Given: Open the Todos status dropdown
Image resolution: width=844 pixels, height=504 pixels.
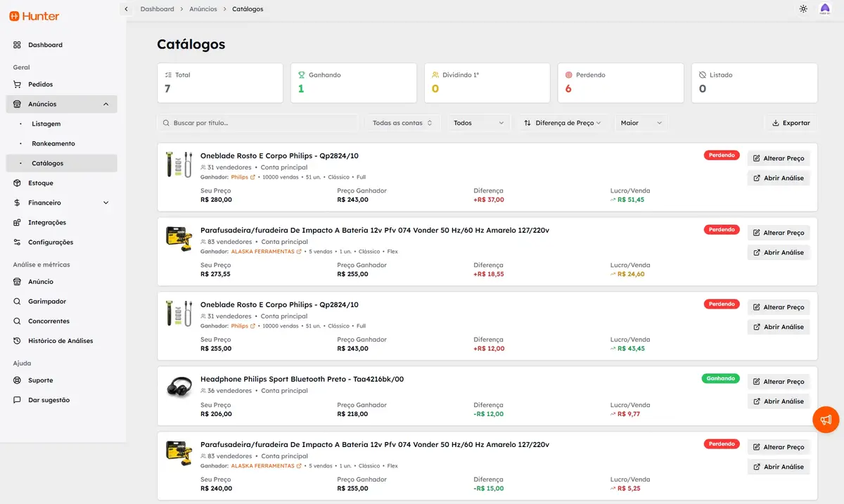Looking at the screenshot, I should (478, 123).
